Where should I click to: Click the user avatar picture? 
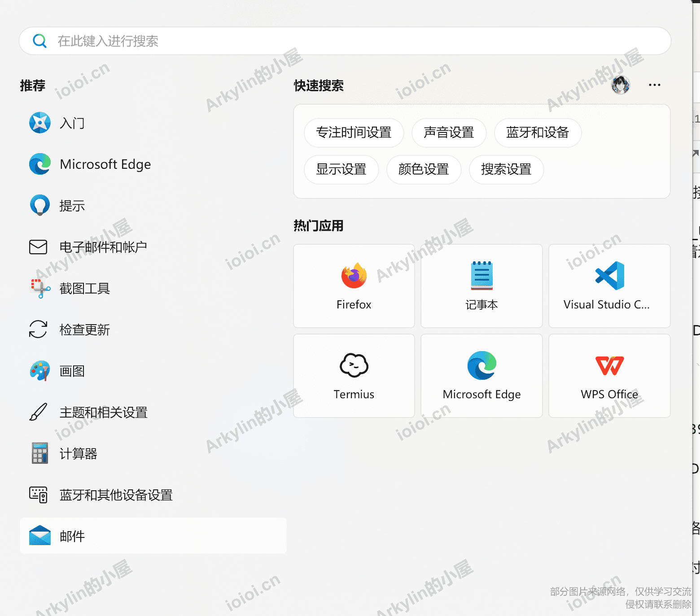[x=621, y=85]
